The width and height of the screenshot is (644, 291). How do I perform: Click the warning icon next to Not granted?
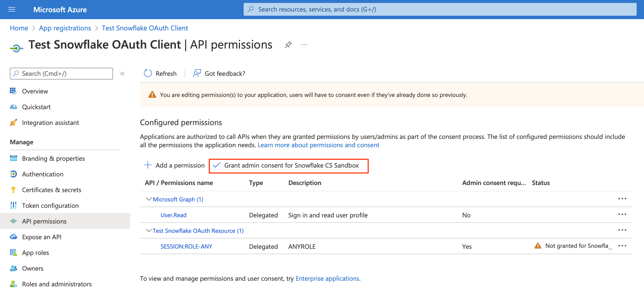pyautogui.click(x=538, y=246)
